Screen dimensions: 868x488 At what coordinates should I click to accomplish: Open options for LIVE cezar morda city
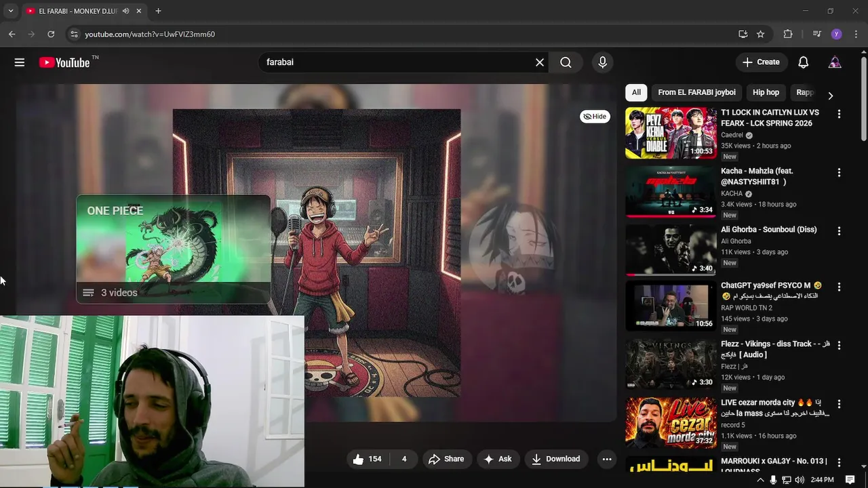pyautogui.click(x=839, y=404)
